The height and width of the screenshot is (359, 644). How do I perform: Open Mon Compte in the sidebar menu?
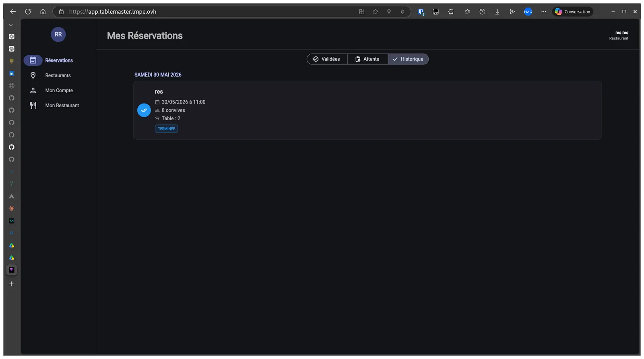click(x=58, y=90)
